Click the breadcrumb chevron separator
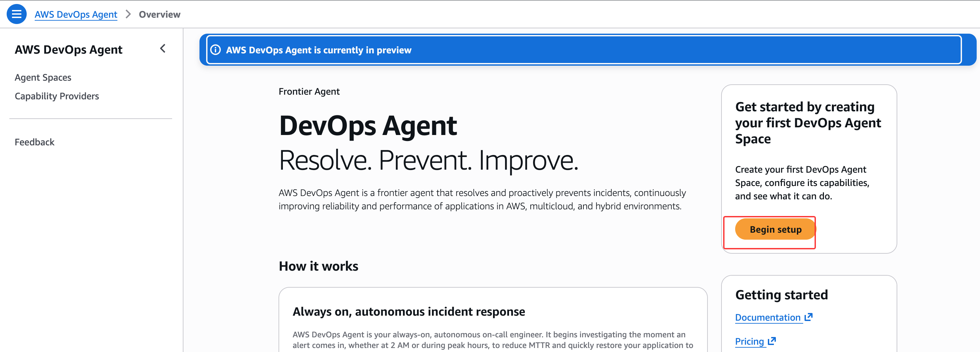The width and height of the screenshot is (980, 352). coord(128,14)
